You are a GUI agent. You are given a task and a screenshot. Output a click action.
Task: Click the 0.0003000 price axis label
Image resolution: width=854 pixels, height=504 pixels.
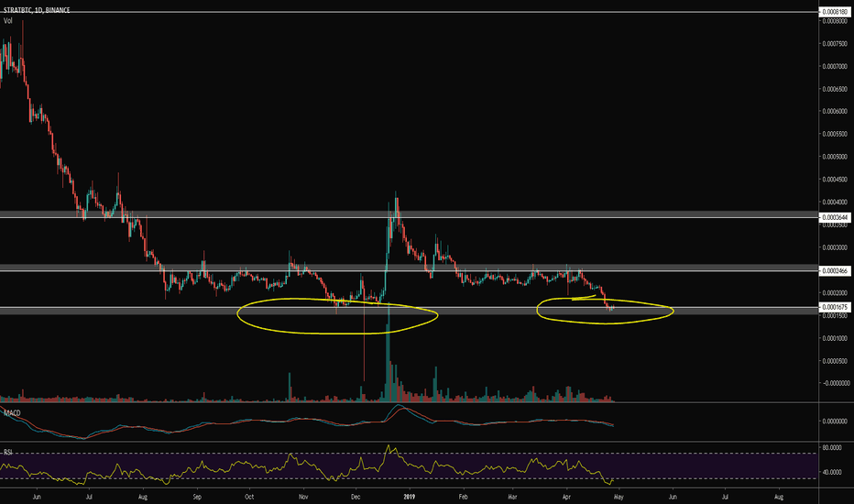pyautogui.click(x=835, y=247)
